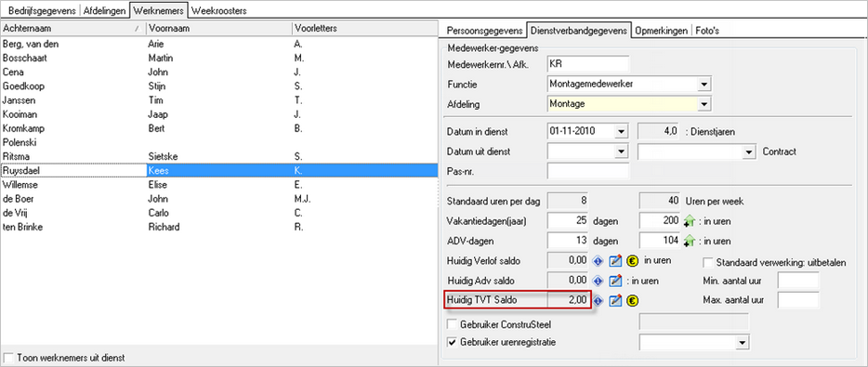Switch to Bedrijfsgegevens tab
The width and height of the screenshot is (868, 367).
(x=43, y=10)
